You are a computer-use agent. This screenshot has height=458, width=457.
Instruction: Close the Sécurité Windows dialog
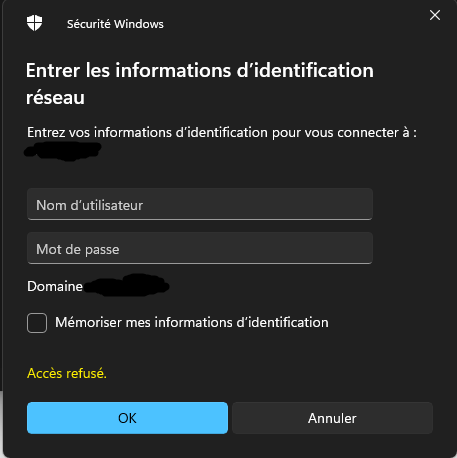coord(435,15)
